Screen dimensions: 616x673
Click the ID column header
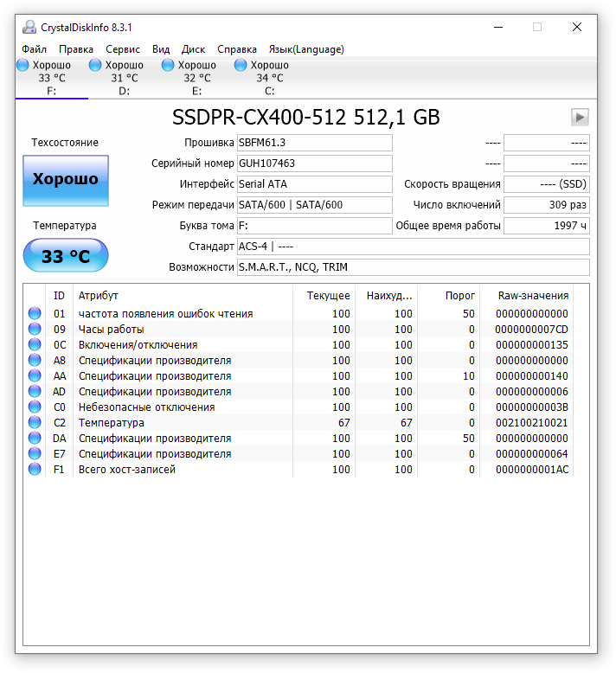pyautogui.click(x=59, y=295)
